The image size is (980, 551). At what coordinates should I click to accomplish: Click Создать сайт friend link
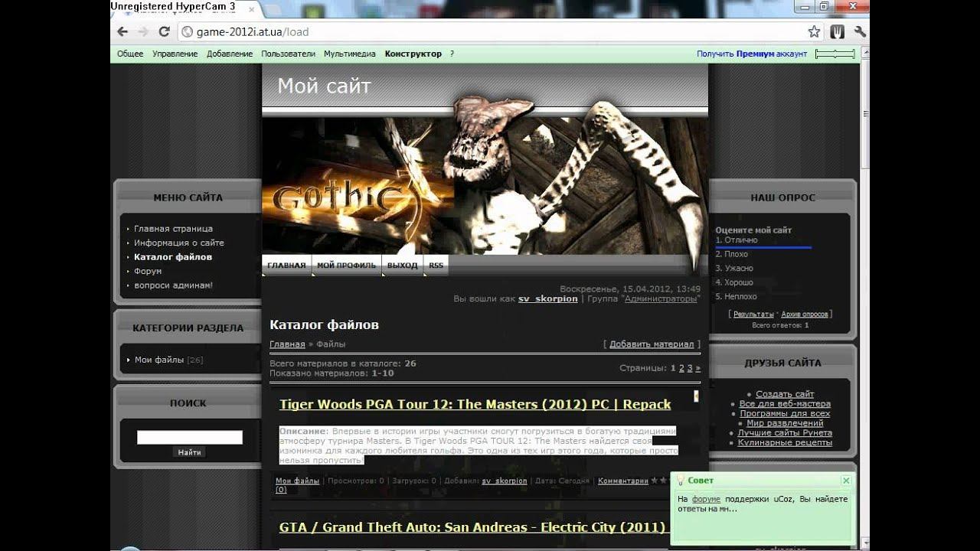[x=785, y=394]
